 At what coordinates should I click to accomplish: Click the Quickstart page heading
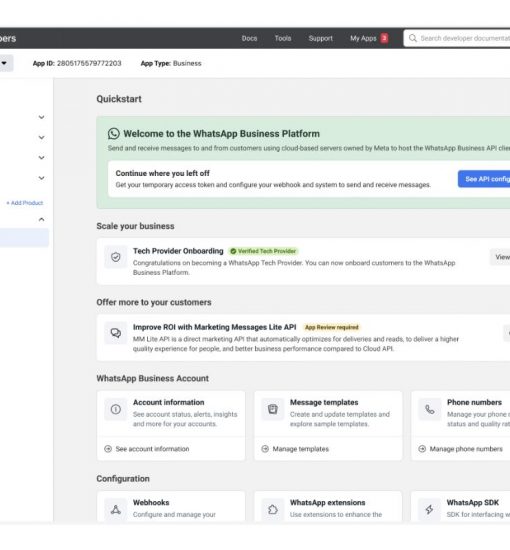coord(119,99)
